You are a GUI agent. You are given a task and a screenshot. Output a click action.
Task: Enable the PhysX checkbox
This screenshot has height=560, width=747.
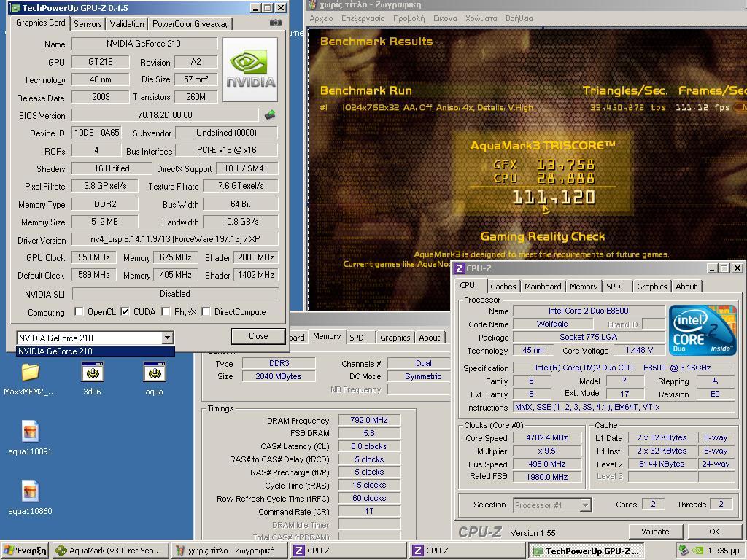pyautogui.click(x=166, y=312)
